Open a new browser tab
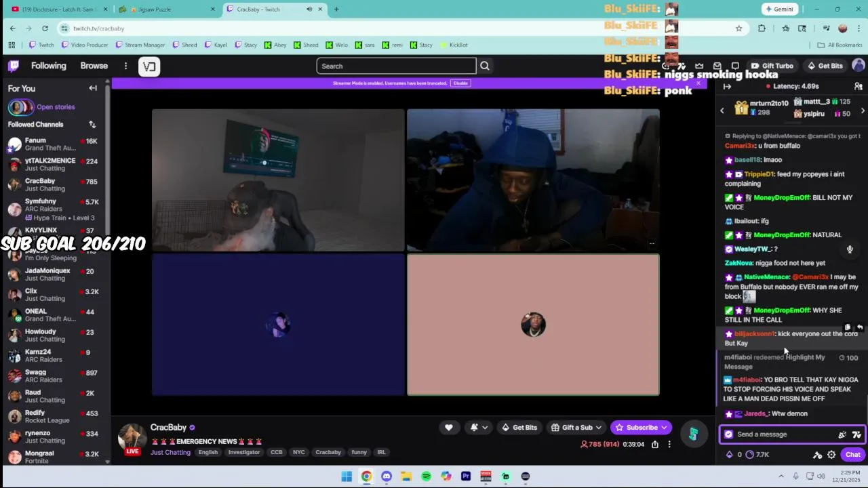The image size is (868, 488). tap(336, 9)
